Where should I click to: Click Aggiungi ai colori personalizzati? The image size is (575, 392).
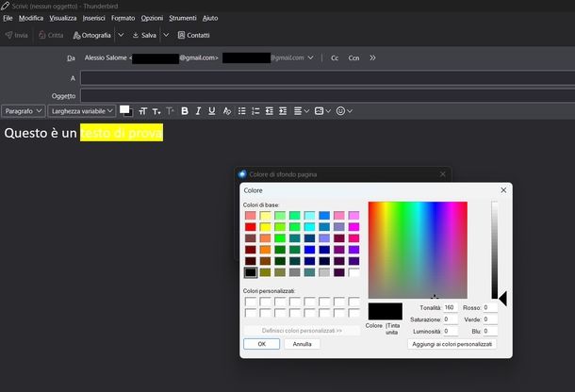tap(452, 344)
